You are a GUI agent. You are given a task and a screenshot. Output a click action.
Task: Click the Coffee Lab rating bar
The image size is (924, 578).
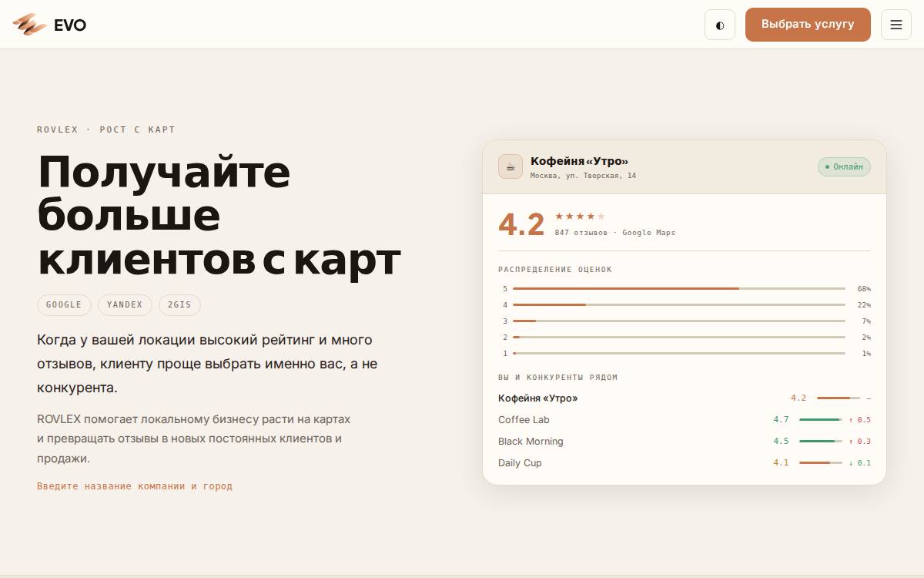point(821,420)
